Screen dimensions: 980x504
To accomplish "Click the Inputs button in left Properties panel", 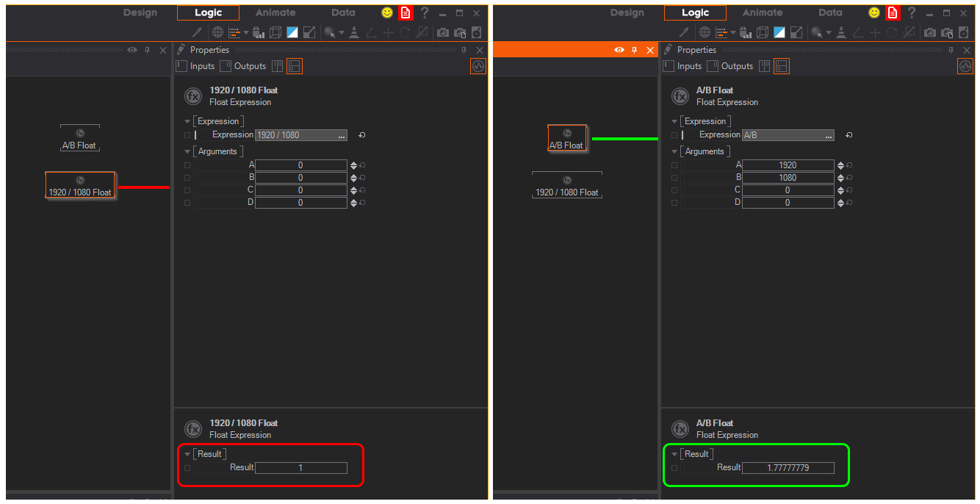I will (x=195, y=66).
